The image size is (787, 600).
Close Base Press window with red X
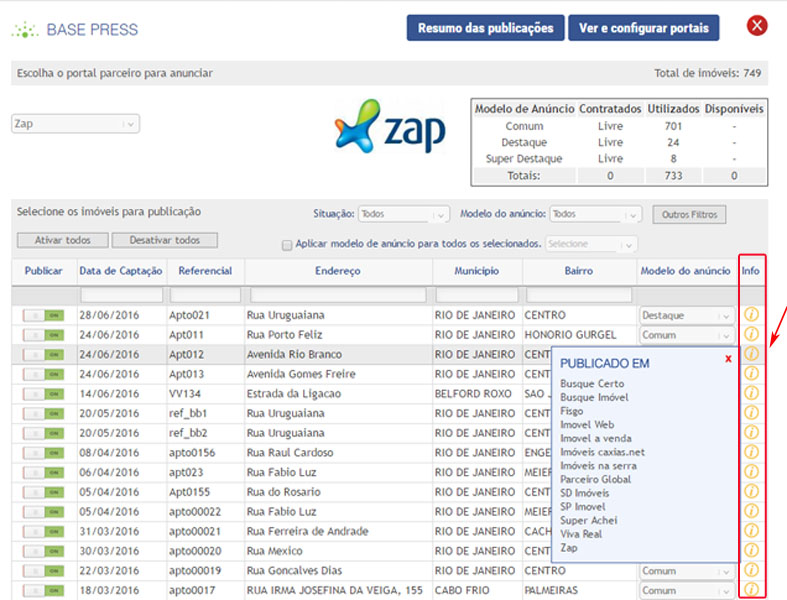[757, 26]
